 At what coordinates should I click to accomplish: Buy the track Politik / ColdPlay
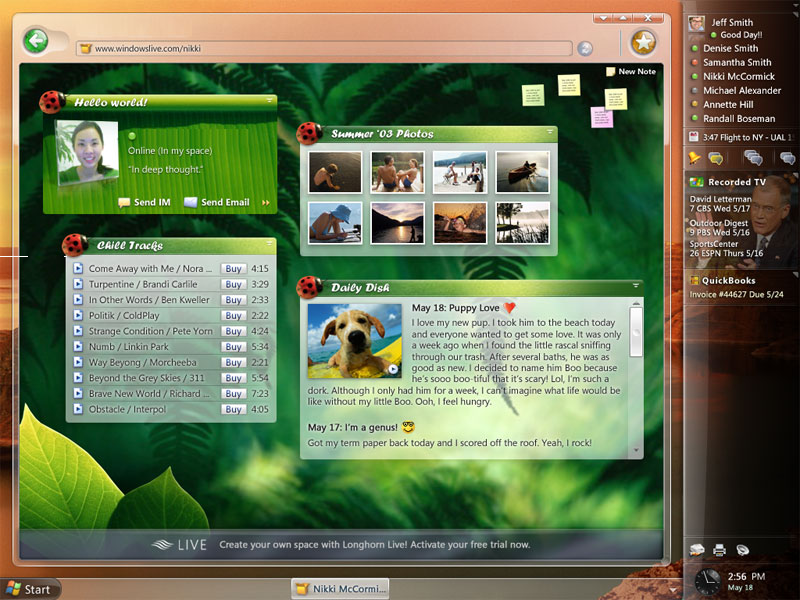pos(233,316)
